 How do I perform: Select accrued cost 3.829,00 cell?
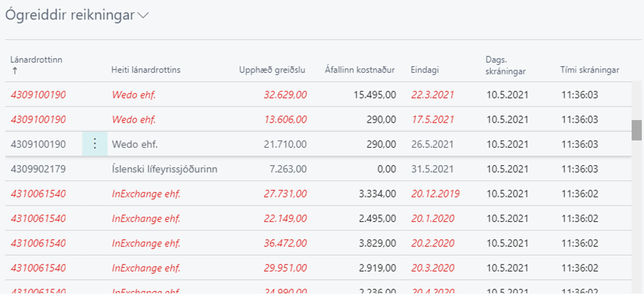(x=375, y=244)
